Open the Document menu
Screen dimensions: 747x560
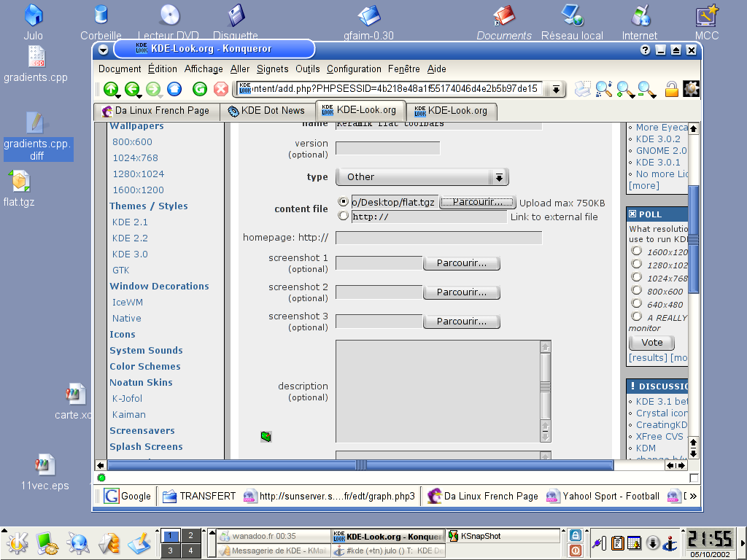click(x=120, y=69)
